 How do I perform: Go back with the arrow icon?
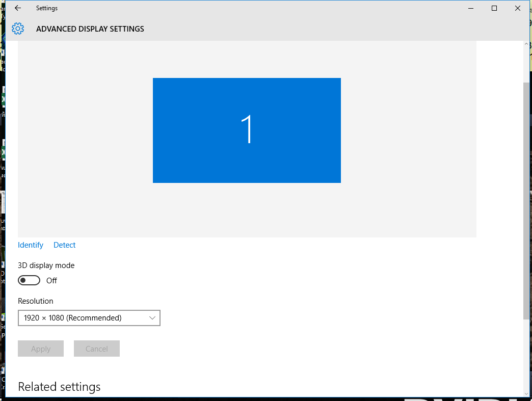point(18,8)
